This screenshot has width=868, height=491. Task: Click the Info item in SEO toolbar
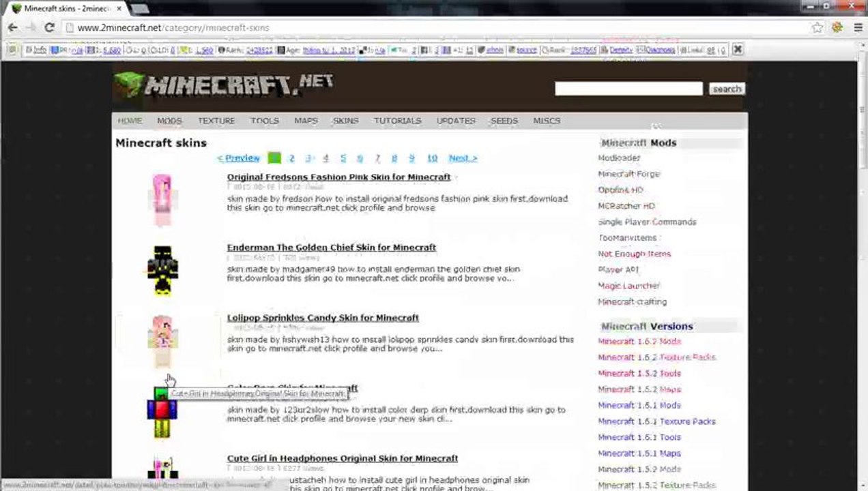pyautogui.click(x=40, y=50)
